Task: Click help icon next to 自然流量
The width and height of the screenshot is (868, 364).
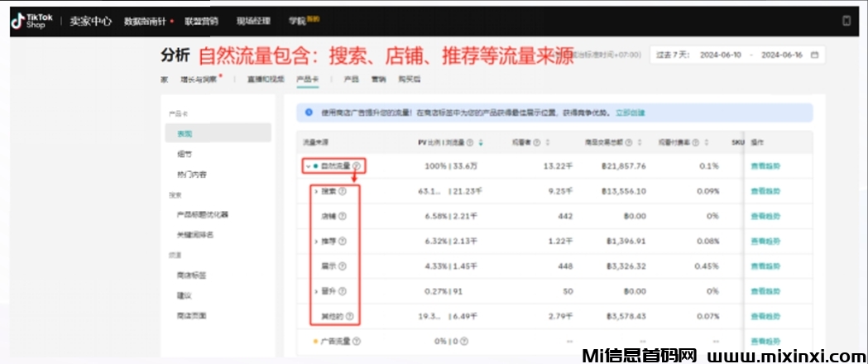Action: [357, 166]
